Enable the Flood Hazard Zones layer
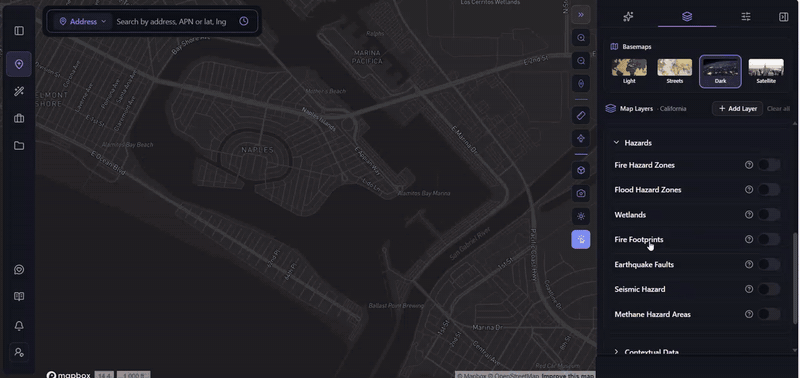The width and height of the screenshot is (800, 378). pos(769,189)
